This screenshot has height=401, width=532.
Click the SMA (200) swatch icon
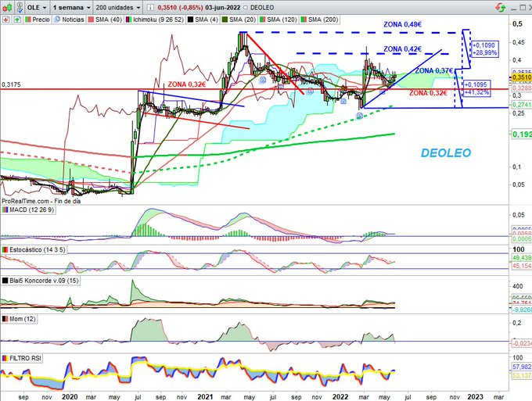pos(304,20)
